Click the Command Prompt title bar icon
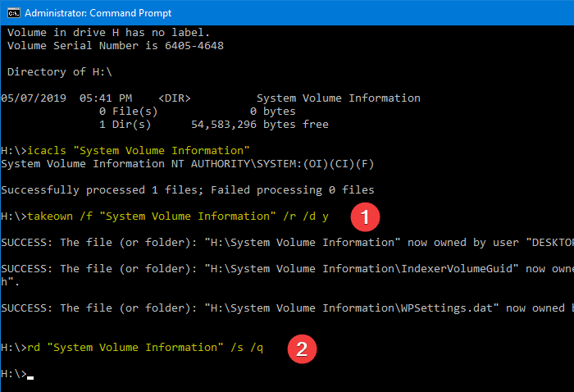This screenshot has width=574, height=392. point(14,13)
